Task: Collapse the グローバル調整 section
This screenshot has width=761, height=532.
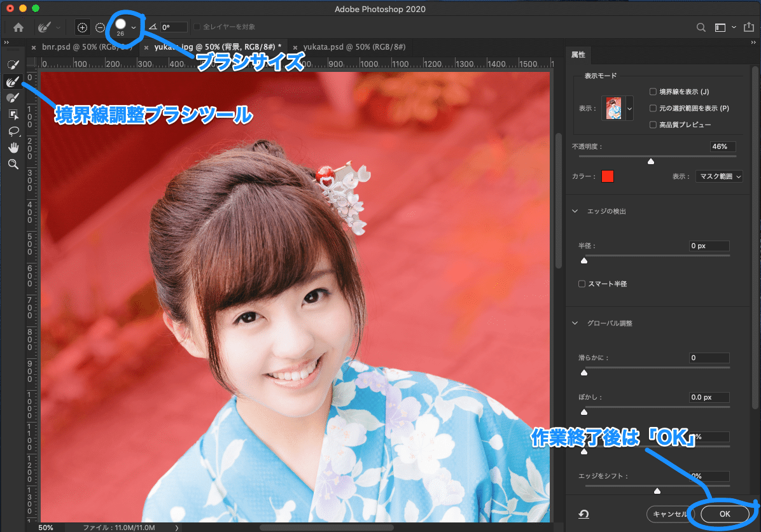Action: (x=575, y=323)
